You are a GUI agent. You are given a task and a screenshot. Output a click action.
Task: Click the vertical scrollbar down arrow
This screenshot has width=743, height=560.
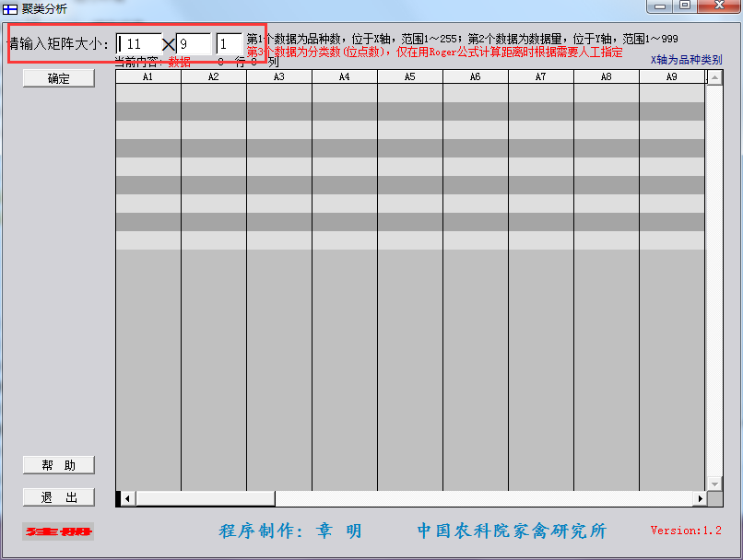tap(714, 484)
